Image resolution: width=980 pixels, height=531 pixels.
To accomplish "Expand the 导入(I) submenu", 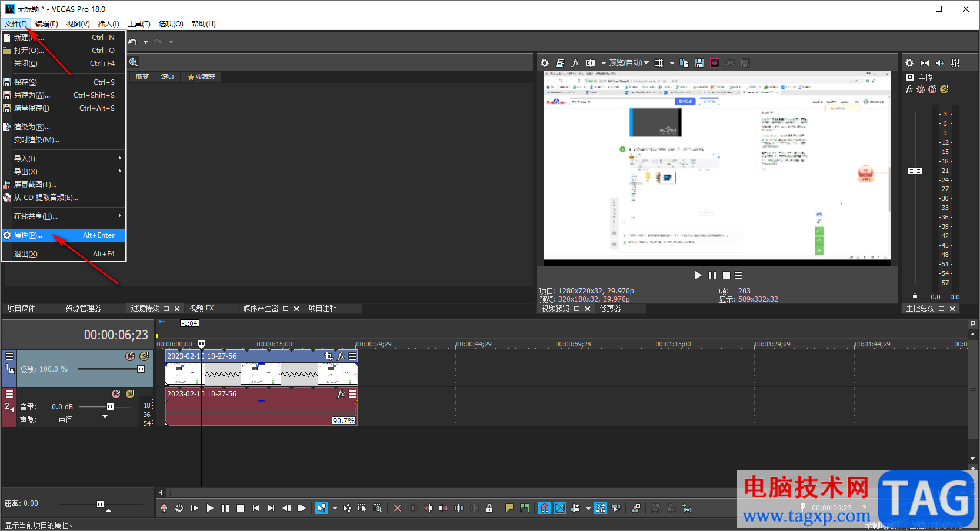I will (x=64, y=158).
